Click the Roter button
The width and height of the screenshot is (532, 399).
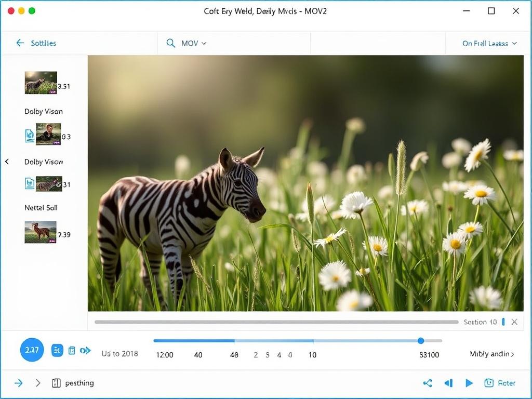pos(500,383)
